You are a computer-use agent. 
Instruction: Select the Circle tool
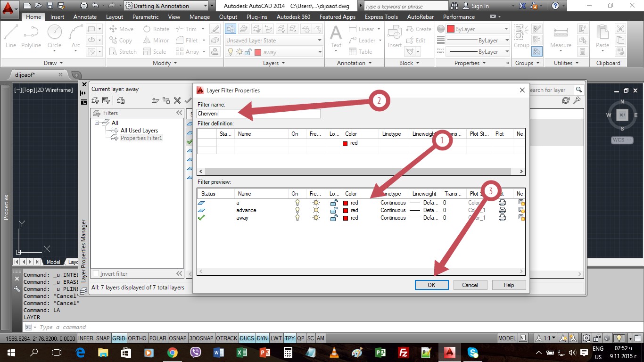click(54, 36)
